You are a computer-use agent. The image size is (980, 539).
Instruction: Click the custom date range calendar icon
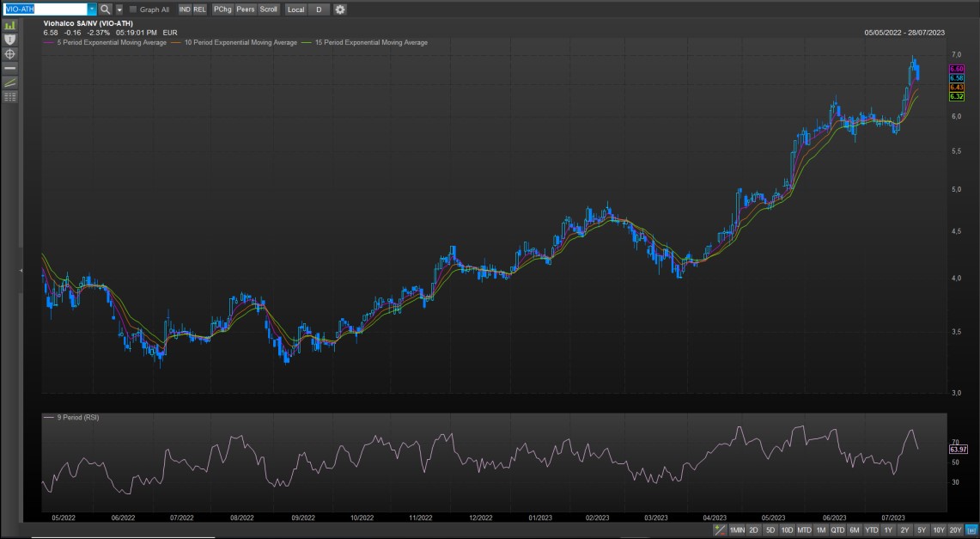click(x=971, y=530)
